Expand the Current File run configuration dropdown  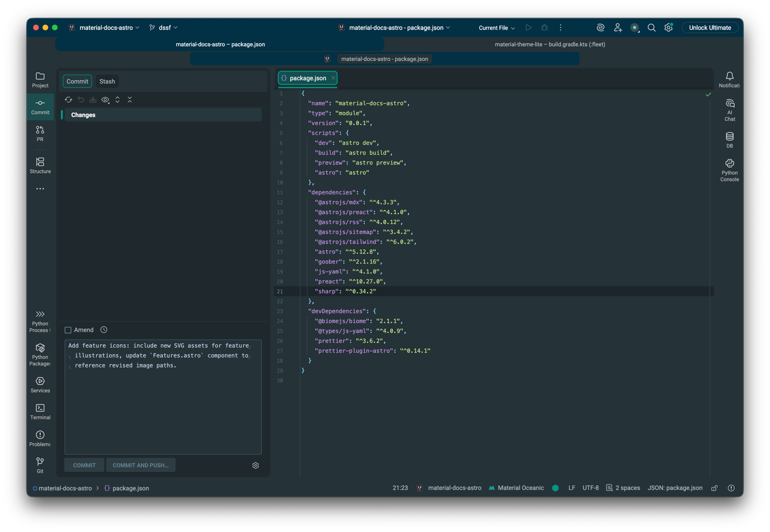(x=497, y=28)
